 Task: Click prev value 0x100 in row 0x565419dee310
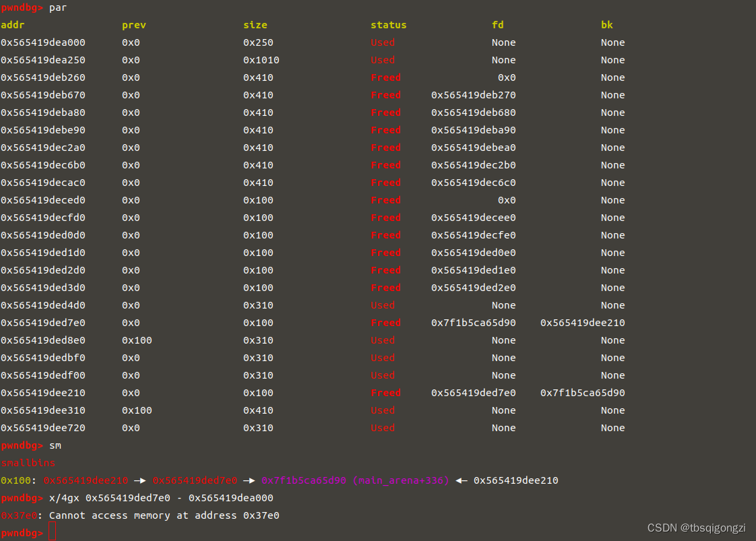137,410
